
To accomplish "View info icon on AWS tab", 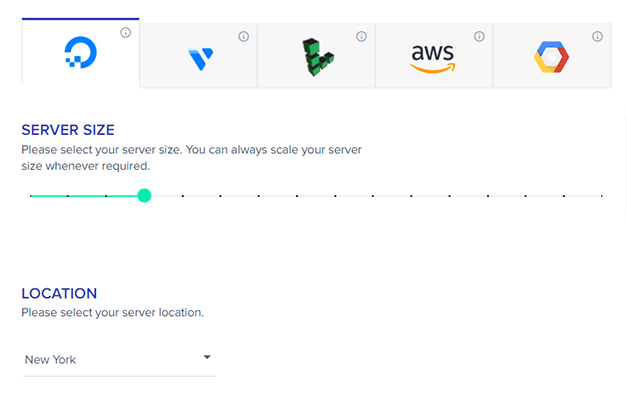I will click(479, 37).
